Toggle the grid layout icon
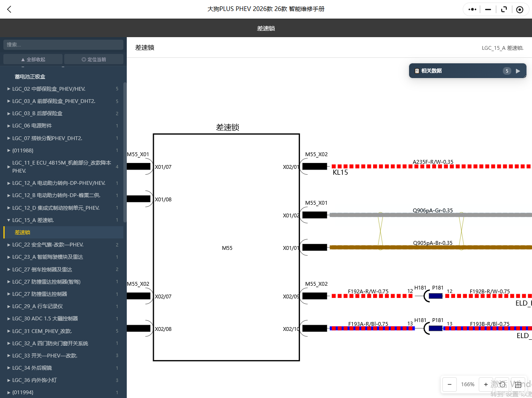The image size is (532, 398). click(x=518, y=384)
